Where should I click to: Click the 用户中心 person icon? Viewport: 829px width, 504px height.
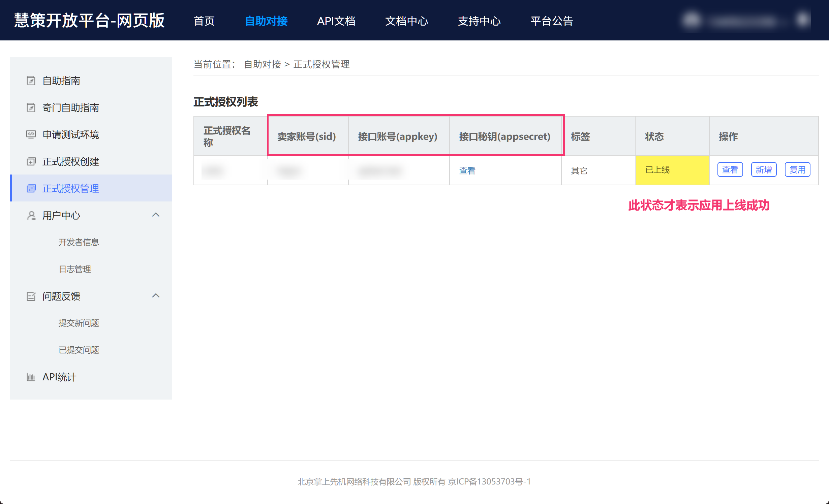[31, 215]
